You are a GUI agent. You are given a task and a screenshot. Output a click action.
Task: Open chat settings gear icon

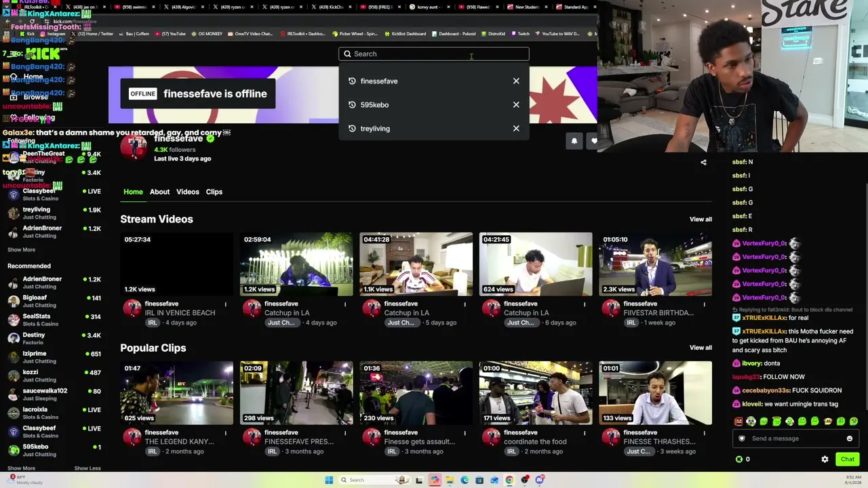[825, 460]
